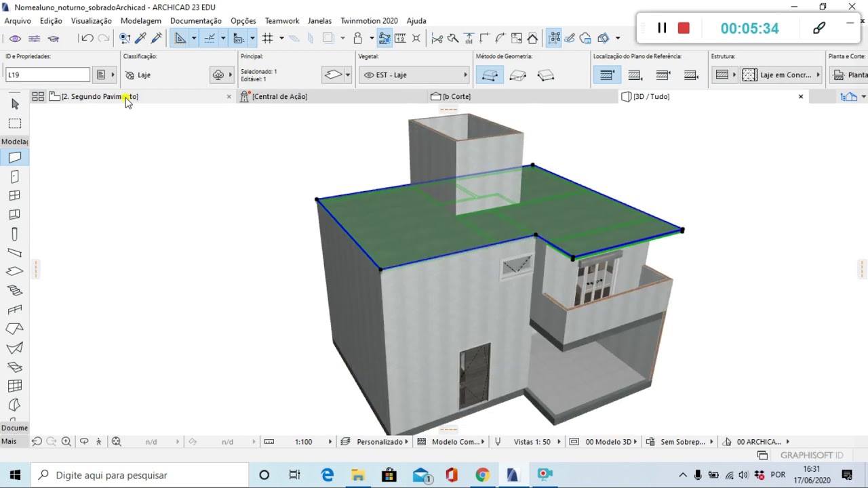
Task: Click the Inject Parameters syringe icon
Action: pos(157,38)
